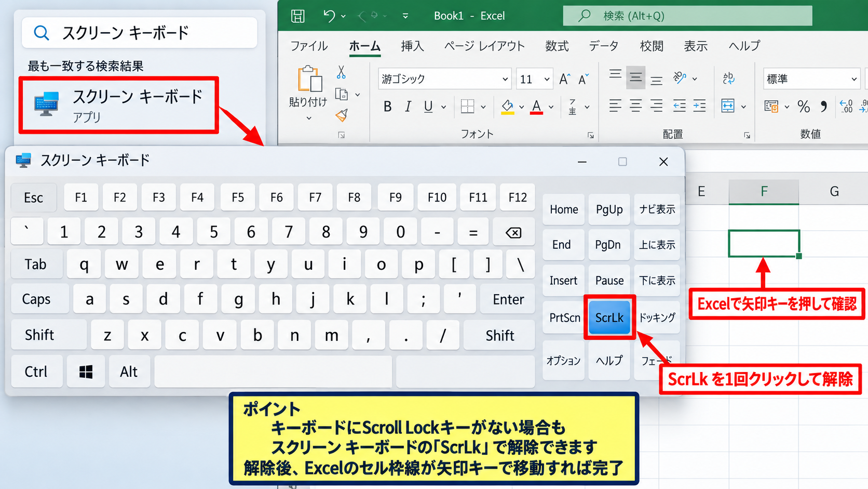Apply the red font color A
Viewport: 868px width, 489px height.
tap(537, 107)
